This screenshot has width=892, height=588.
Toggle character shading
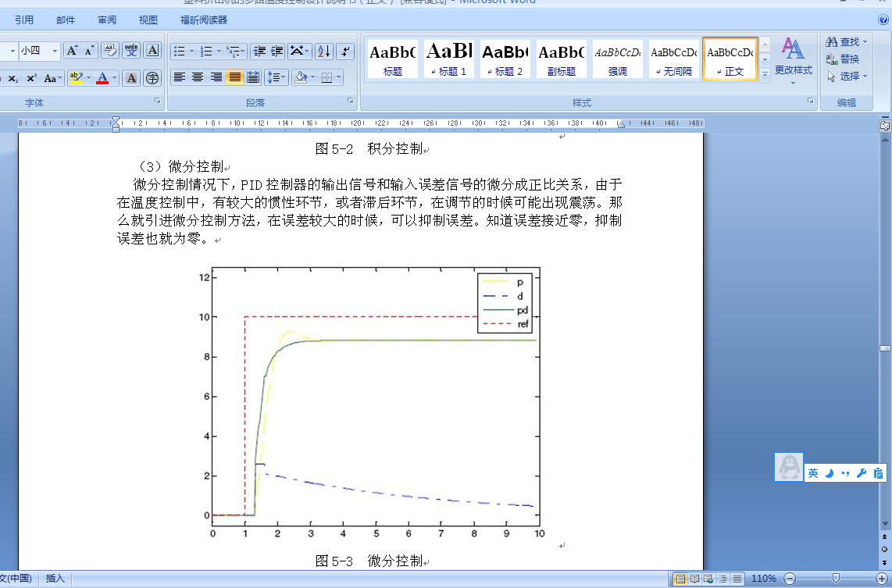131,78
